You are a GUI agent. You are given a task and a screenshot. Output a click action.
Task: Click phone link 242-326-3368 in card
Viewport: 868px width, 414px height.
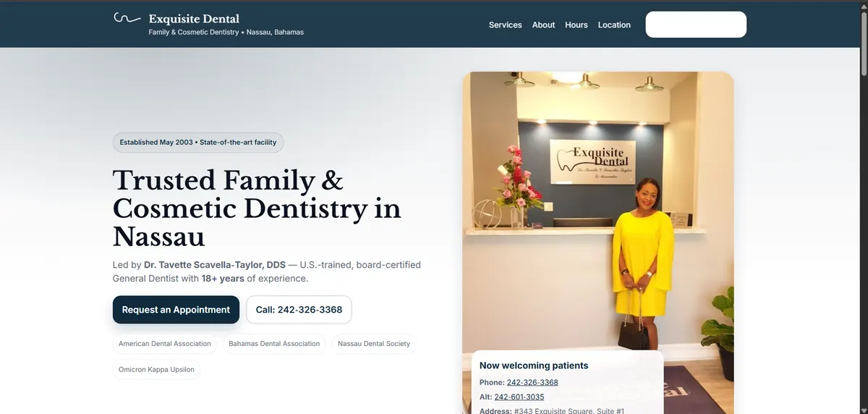(x=532, y=382)
